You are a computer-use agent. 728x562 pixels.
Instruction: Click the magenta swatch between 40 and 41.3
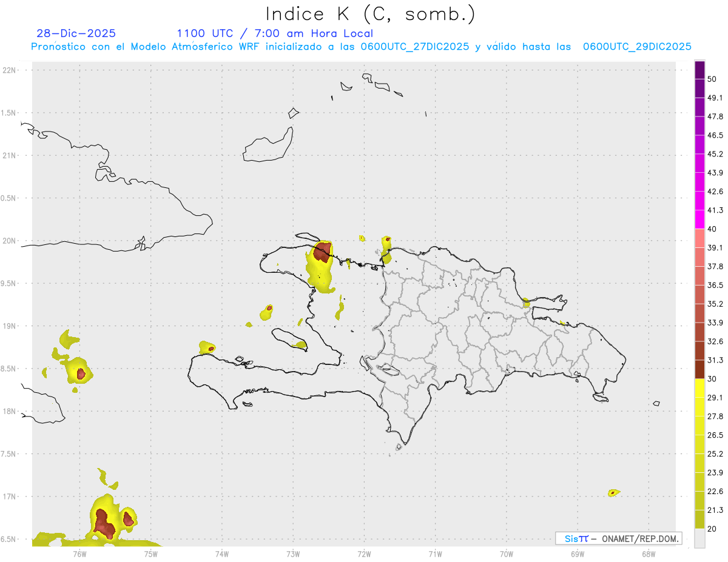tap(699, 219)
